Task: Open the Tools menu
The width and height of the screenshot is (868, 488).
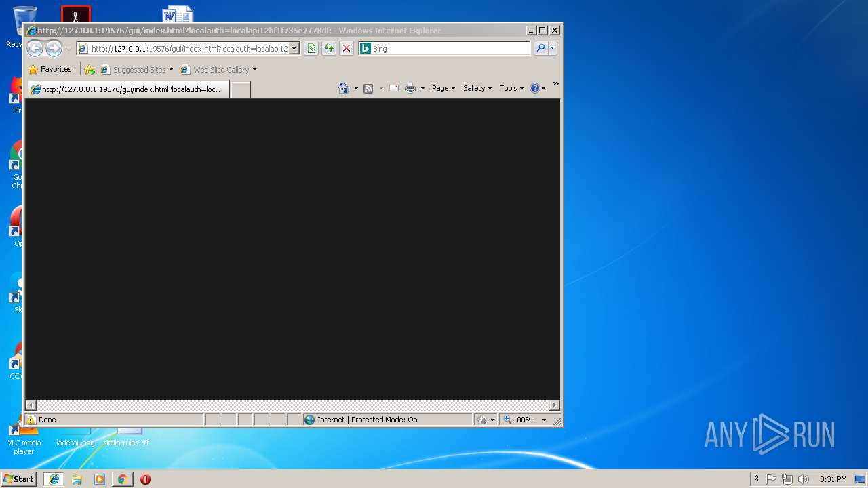Action: point(512,88)
